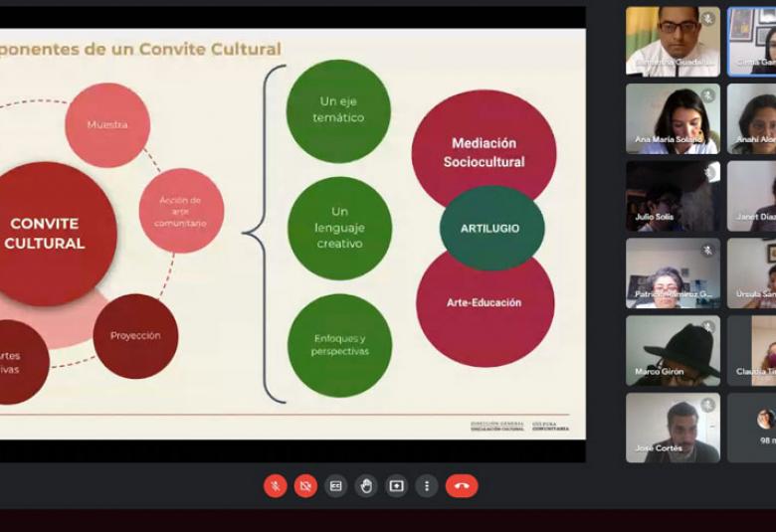
Task: Raise hand using the hand icon
Action: (366, 486)
